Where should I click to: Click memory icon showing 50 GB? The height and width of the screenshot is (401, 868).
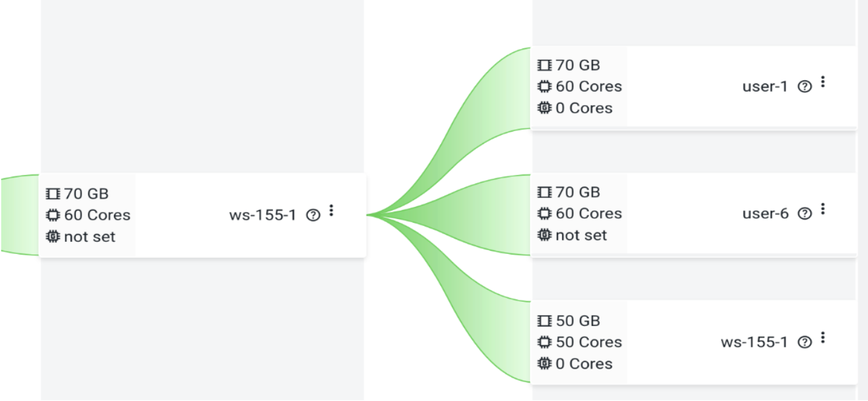coord(545,321)
